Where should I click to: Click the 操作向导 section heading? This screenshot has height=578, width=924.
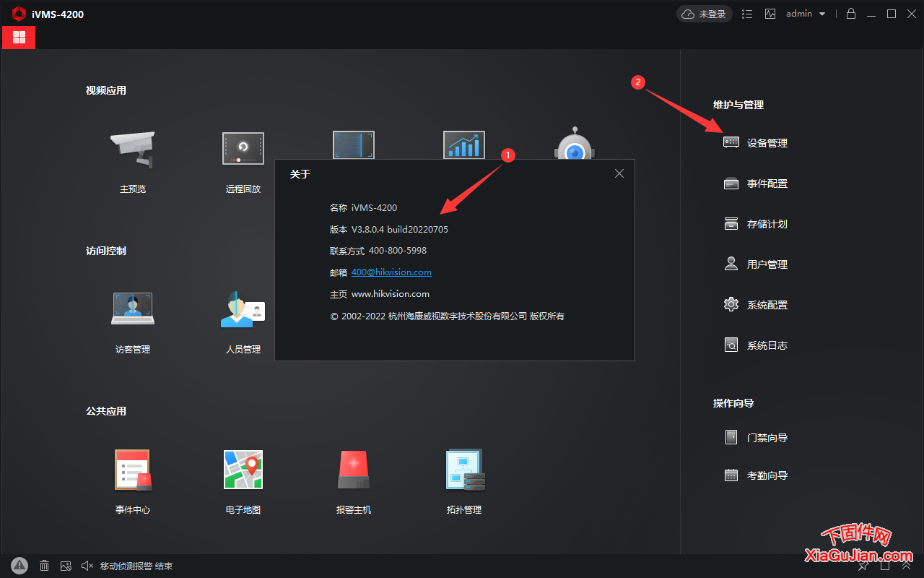click(733, 403)
